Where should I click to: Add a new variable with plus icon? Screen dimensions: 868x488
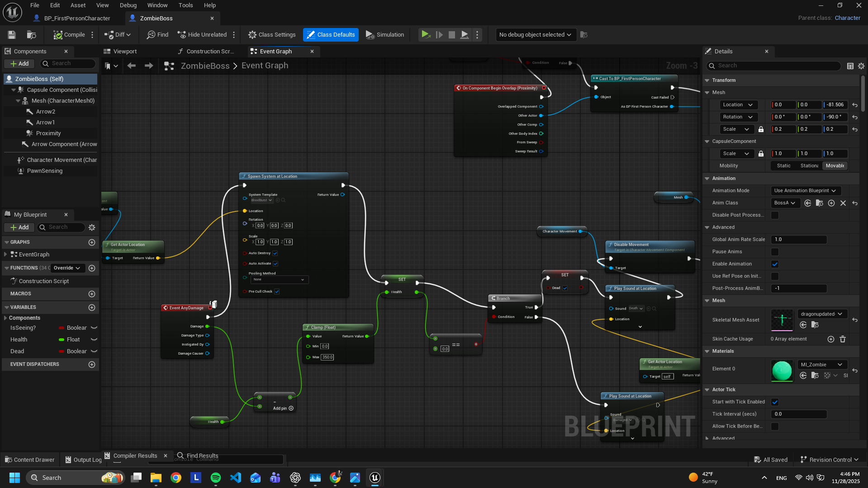tap(92, 308)
